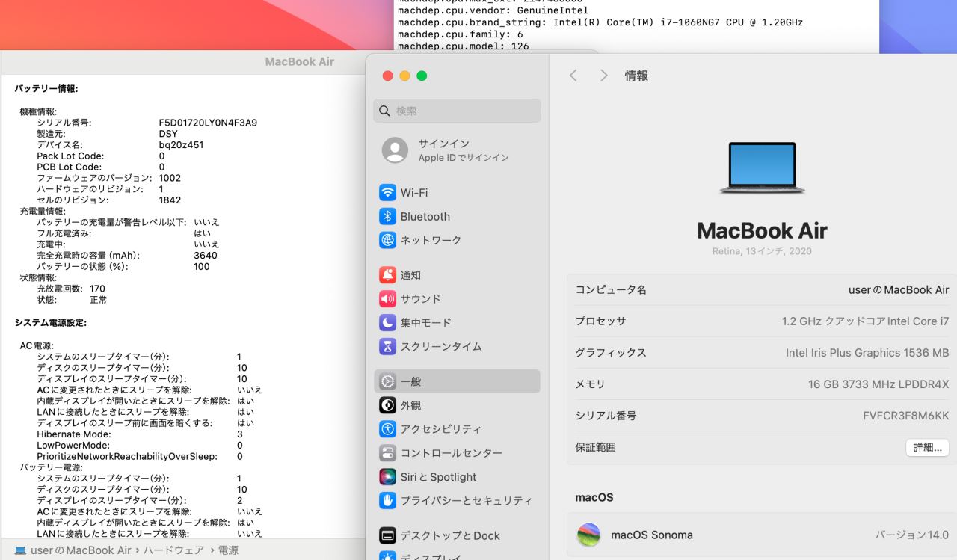Click machdep.cpu.vendor line in Terminal
Viewport: 957px width, 560px height.
(x=493, y=10)
